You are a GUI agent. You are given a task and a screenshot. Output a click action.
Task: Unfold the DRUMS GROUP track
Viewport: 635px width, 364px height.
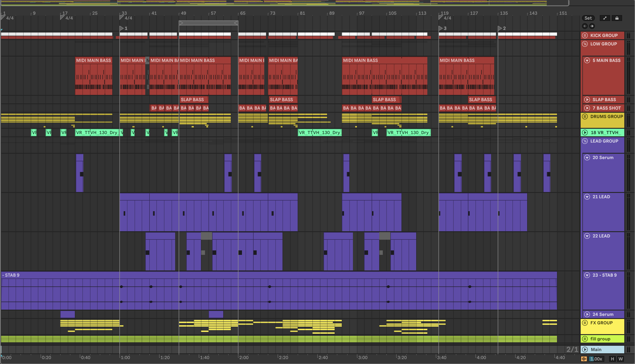(x=585, y=117)
